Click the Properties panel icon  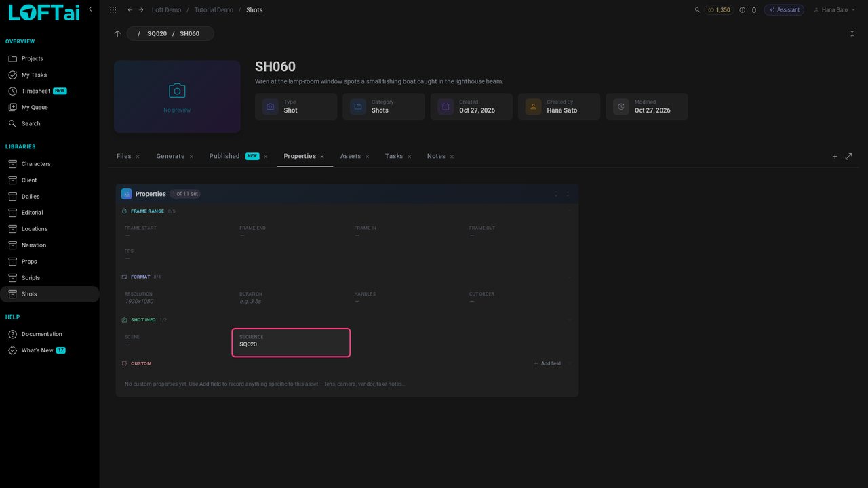tap(127, 194)
